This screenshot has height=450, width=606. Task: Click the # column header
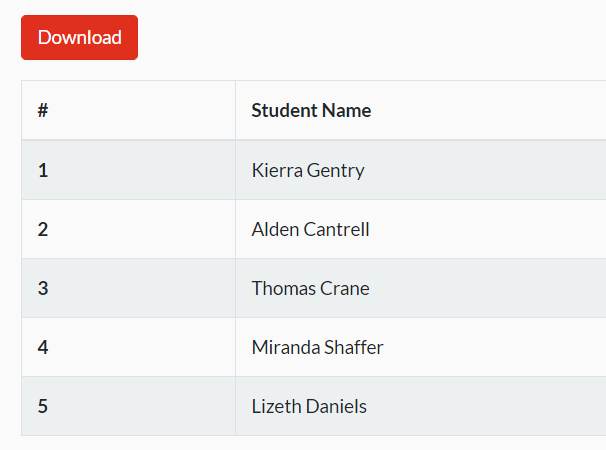click(x=43, y=111)
